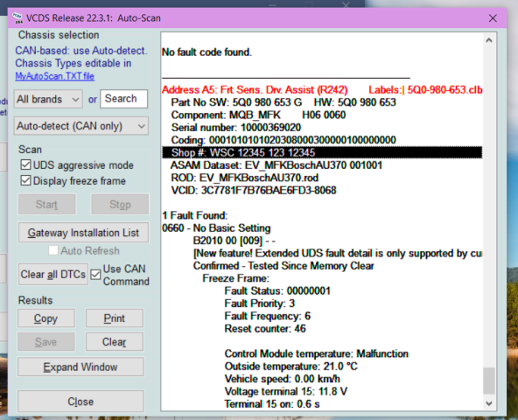Enable the Auto Refresh checkbox
518x420 pixels.
coord(53,250)
